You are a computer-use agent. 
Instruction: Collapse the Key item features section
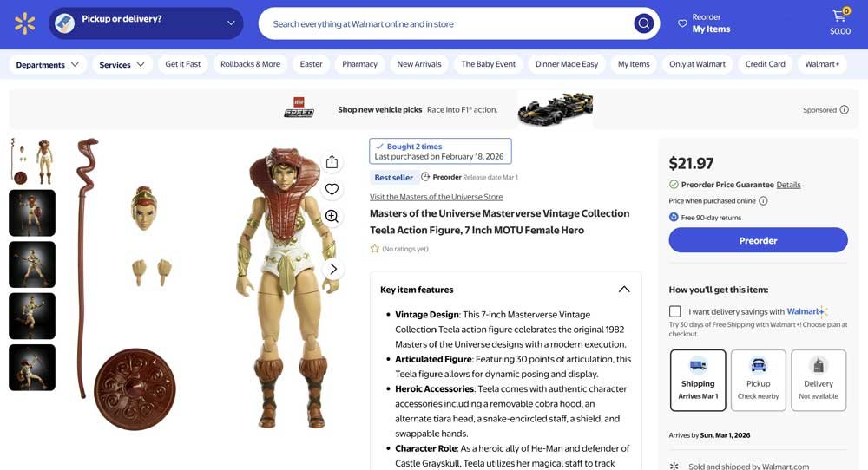624,289
